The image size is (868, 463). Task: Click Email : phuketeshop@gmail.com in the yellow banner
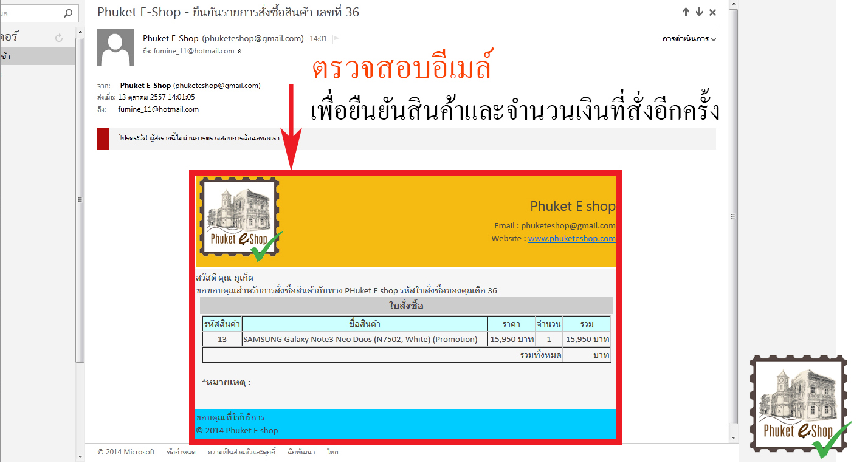point(555,226)
